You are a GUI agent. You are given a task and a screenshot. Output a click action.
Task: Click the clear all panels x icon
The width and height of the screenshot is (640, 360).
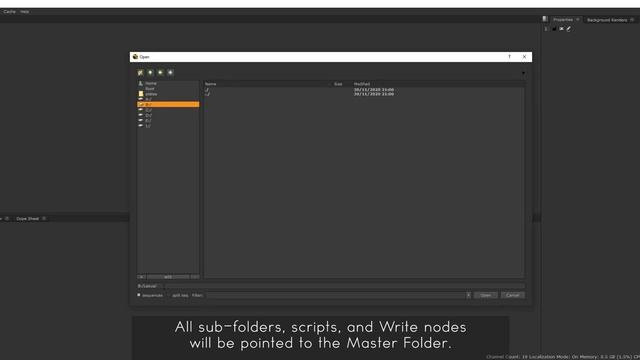point(561,29)
